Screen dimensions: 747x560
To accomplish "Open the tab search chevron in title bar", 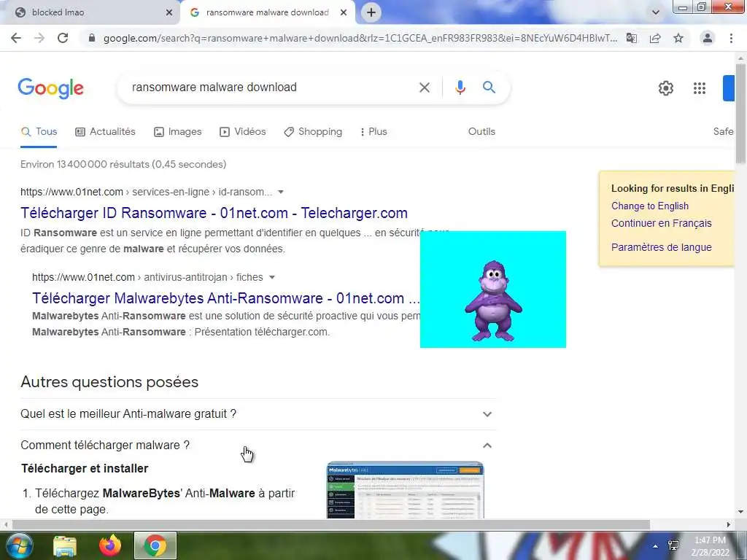I will point(656,12).
